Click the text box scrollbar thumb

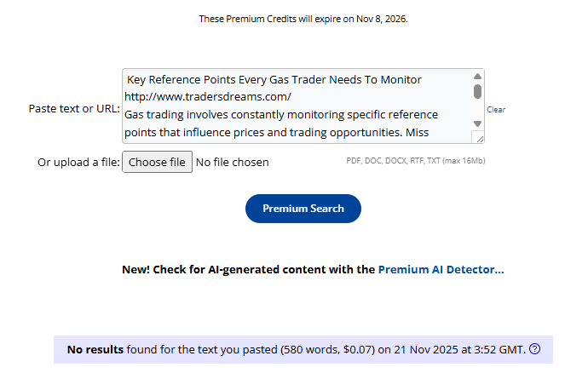pos(477,91)
